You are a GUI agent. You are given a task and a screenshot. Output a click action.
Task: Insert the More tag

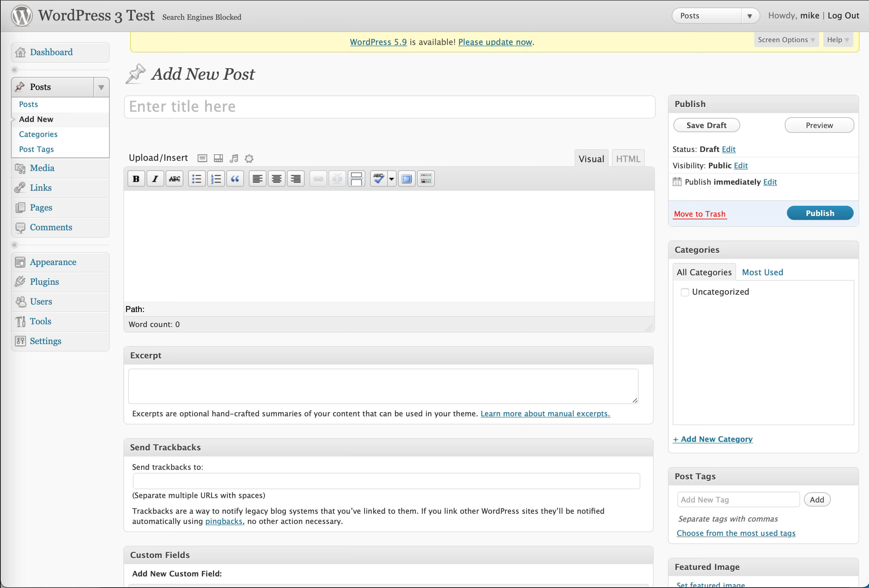coord(356,179)
